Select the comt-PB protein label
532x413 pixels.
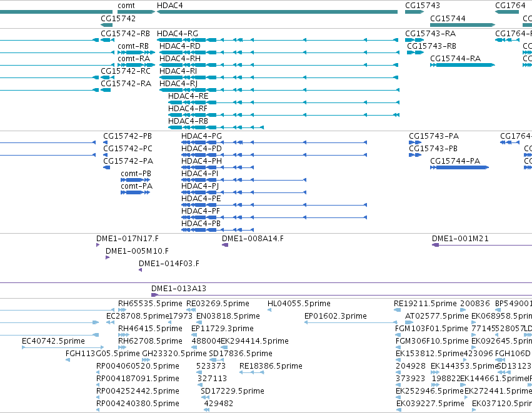(x=136, y=174)
